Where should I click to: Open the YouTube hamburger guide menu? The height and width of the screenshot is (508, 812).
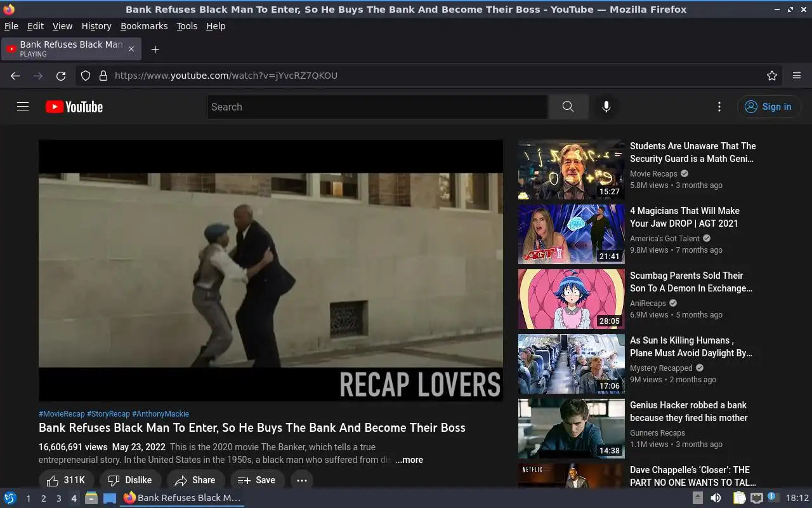(23, 107)
